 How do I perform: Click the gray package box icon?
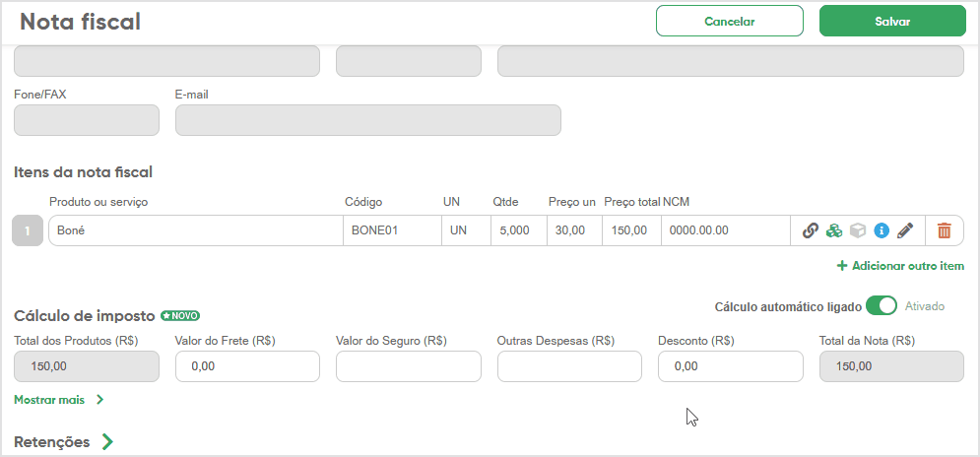tap(858, 230)
